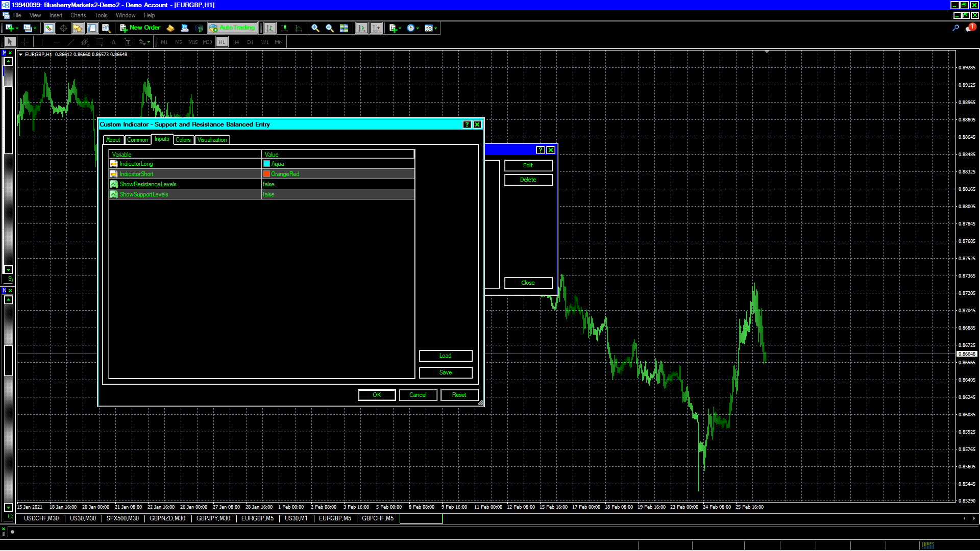
Task: Toggle the Market Watch panel icon
Action: [x=49, y=28]
